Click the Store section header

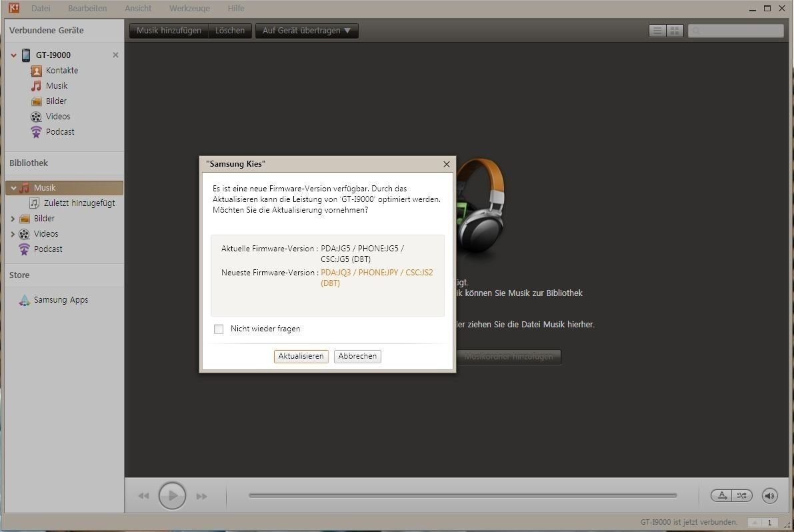[19, 275]
